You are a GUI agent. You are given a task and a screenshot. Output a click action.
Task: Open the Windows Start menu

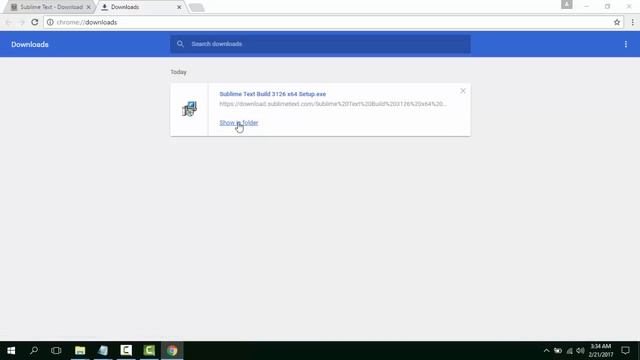pyautogui.click(x=11, y=351)
